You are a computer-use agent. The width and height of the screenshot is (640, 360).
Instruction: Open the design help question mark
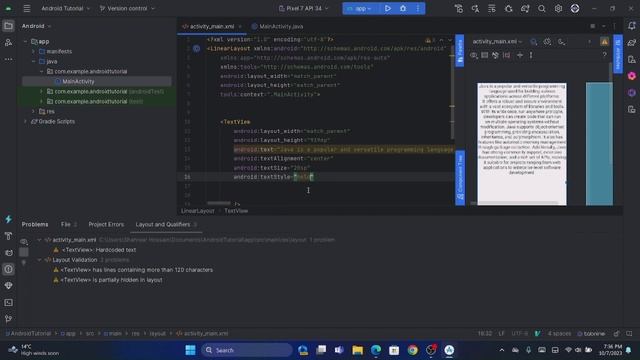(x=604, y=55)
